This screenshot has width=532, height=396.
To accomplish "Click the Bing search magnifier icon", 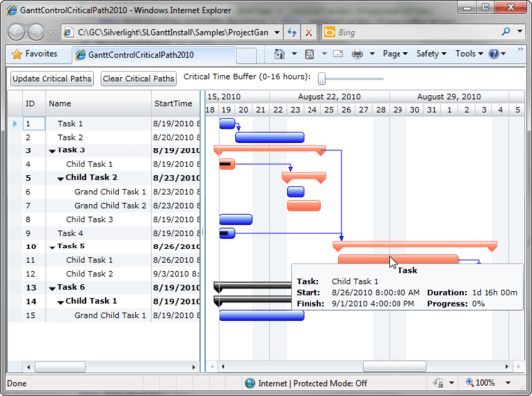I will (506, 32).
